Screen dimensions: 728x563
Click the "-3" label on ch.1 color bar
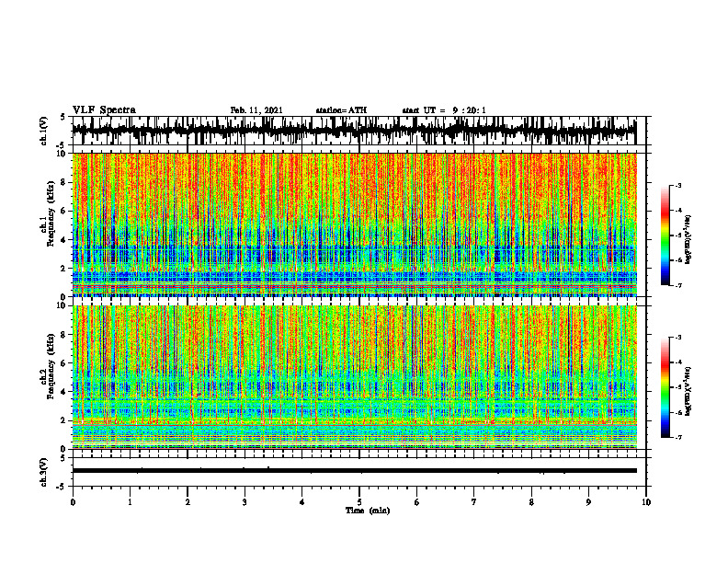678,185
